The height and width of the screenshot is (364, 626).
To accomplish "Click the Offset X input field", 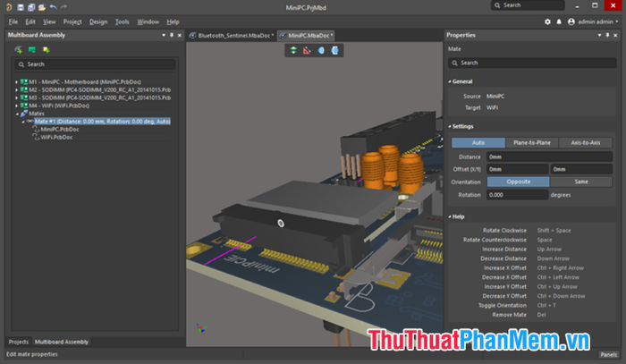I will pyautogui.click(x=518, y=169).
